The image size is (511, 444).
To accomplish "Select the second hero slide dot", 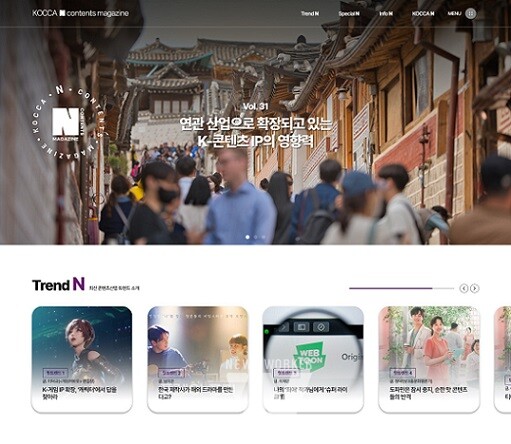I will click(256, 237).
